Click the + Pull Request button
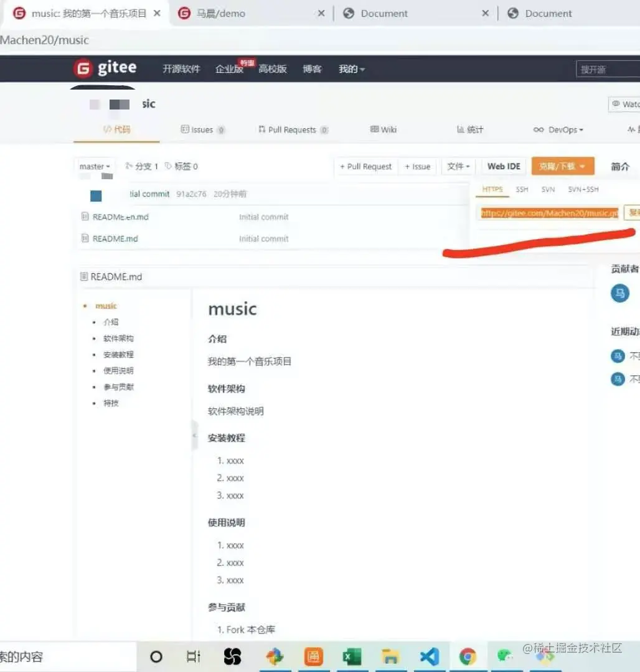 [x=365, y=166]
